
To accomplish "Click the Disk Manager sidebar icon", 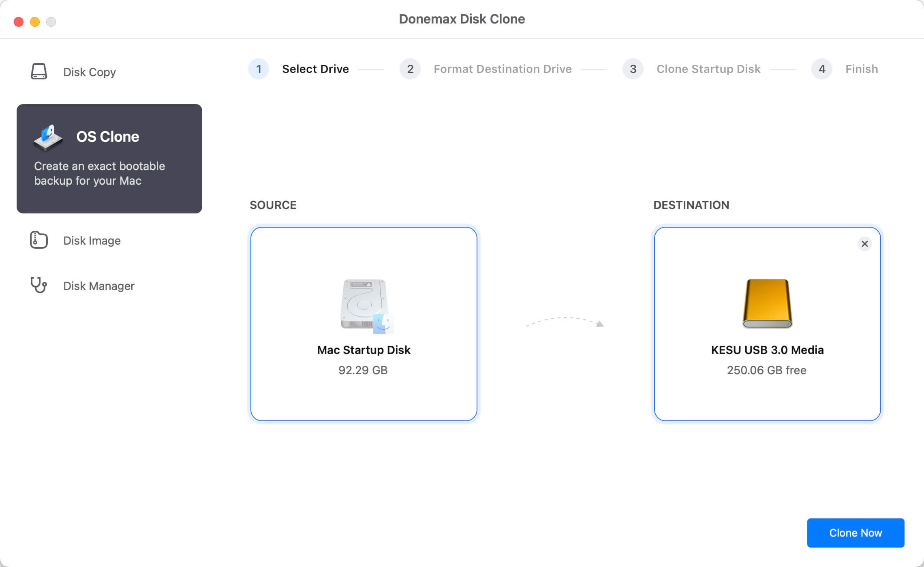I will click(39, 286).
